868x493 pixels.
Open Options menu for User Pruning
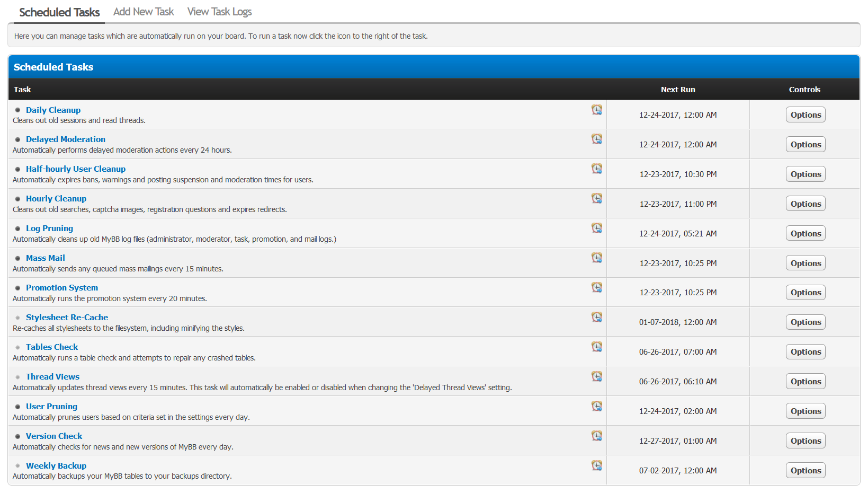tap(806, 411)
